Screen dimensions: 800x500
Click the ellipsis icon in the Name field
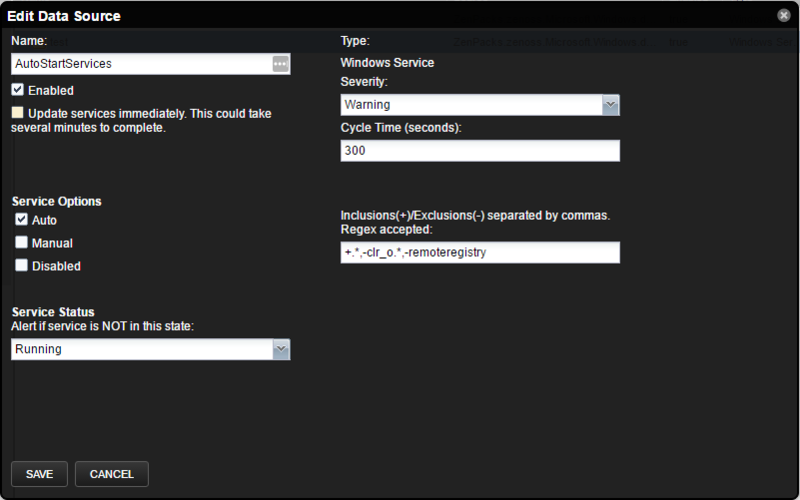point(280,64)
